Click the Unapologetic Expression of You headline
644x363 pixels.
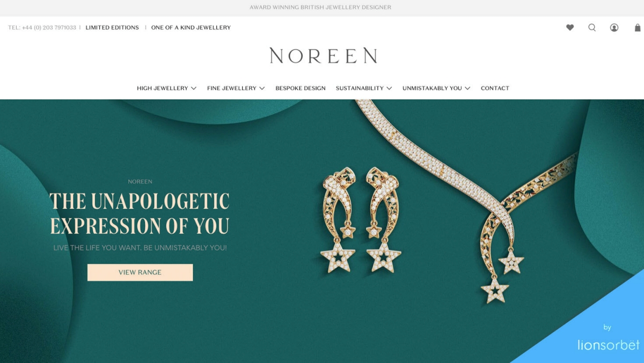(140, 213)
